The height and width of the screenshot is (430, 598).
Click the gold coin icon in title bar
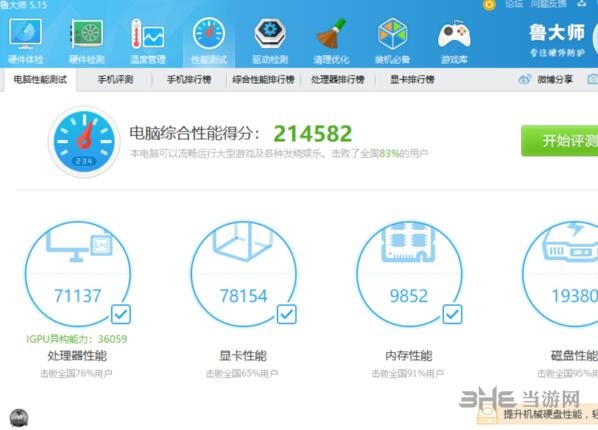[x=489, y=5]
